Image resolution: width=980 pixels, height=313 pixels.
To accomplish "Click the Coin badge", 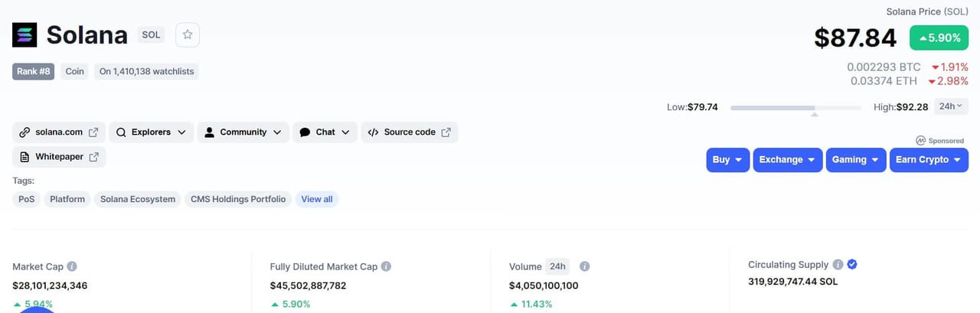I will pyautogui.click(x=75, y=71).
